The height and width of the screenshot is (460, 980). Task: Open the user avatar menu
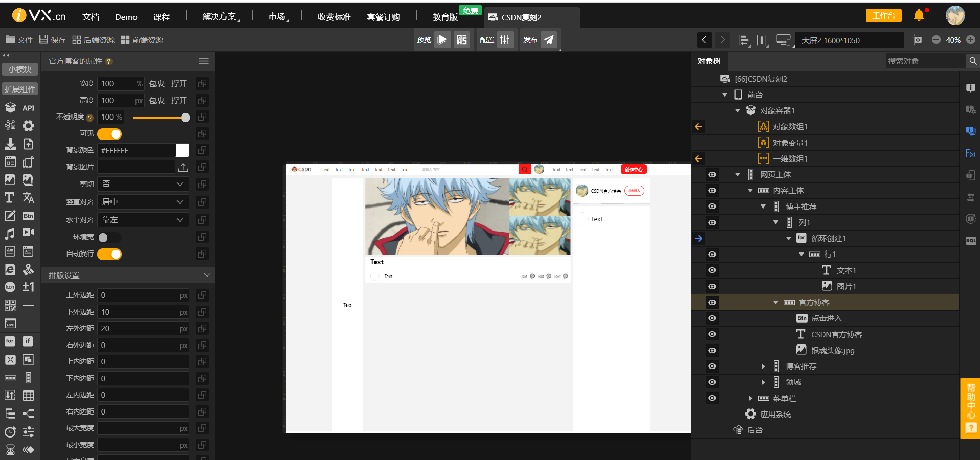(955, 15)
